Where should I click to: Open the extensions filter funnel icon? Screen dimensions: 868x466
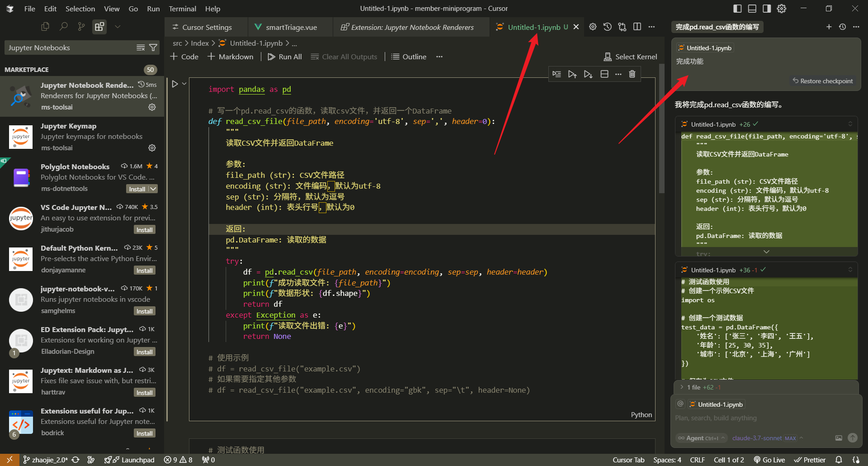[x=153, y=48]
